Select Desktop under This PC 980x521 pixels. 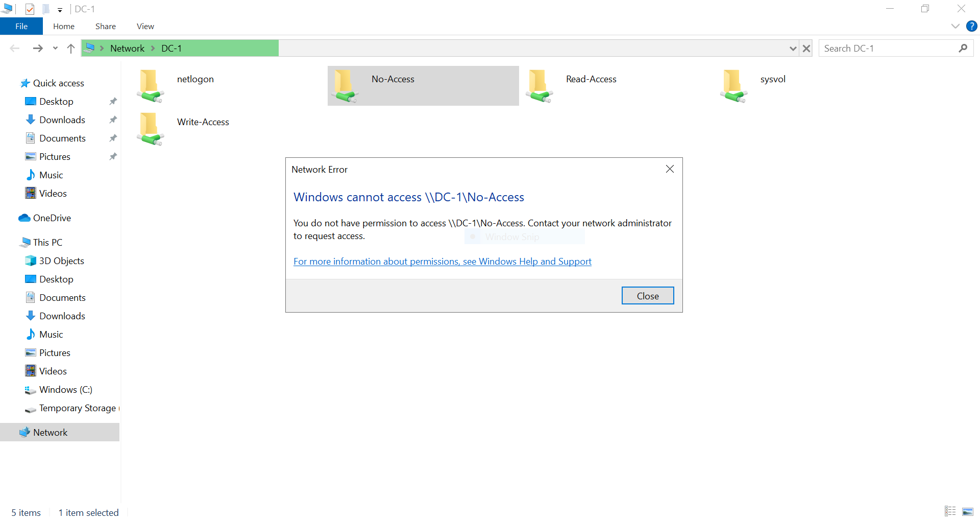57,279
